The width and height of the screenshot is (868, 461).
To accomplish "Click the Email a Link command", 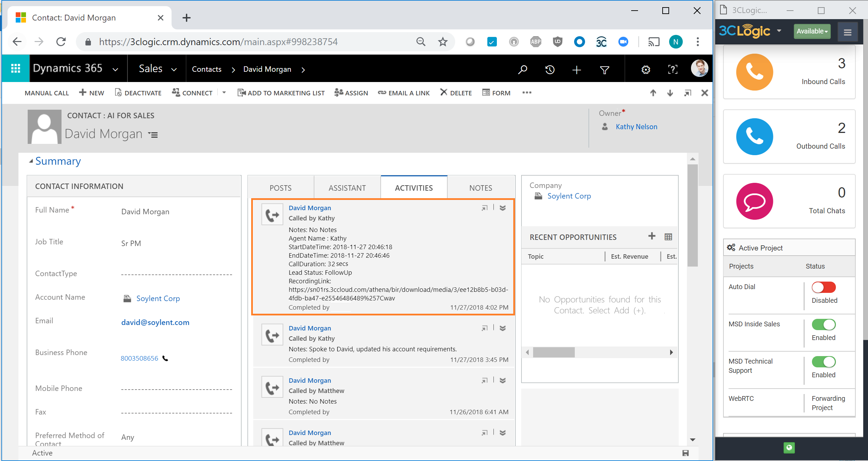I will tap(404, 93).
